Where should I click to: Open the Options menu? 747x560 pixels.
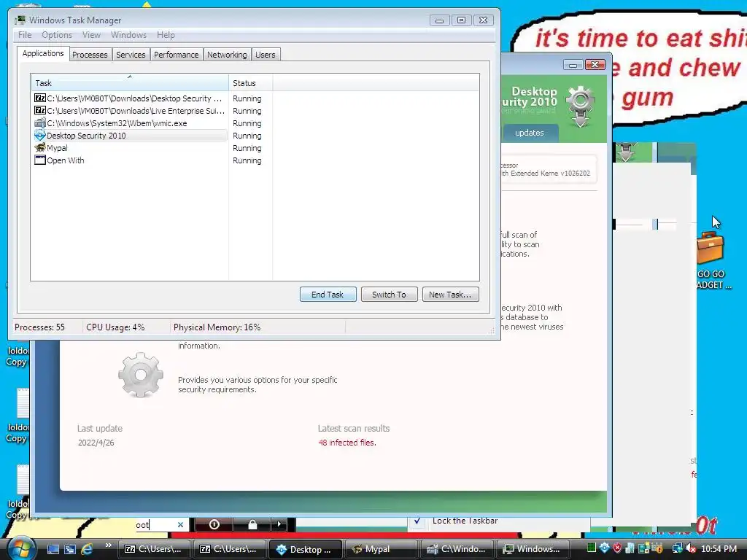(57, 35)
